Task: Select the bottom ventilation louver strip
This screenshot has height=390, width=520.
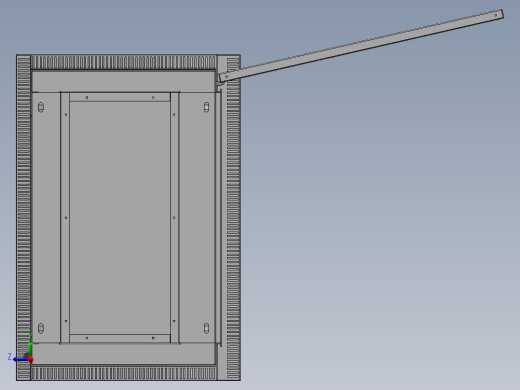Action: [x=124, y=373]
